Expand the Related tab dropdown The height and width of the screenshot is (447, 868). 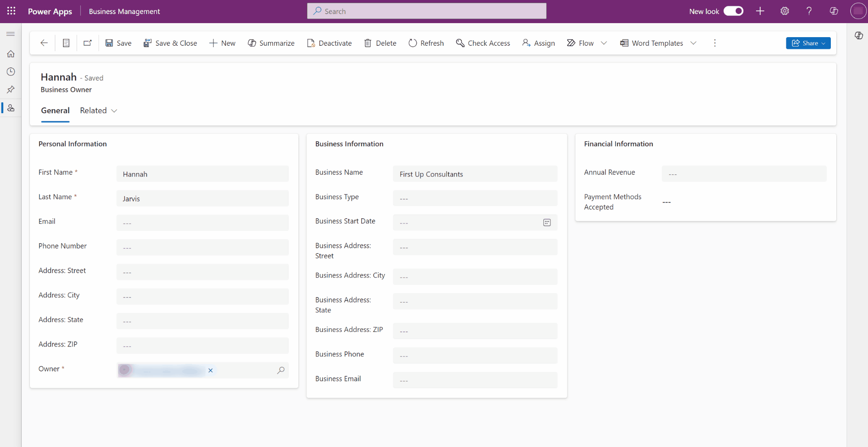coord(115,111)
